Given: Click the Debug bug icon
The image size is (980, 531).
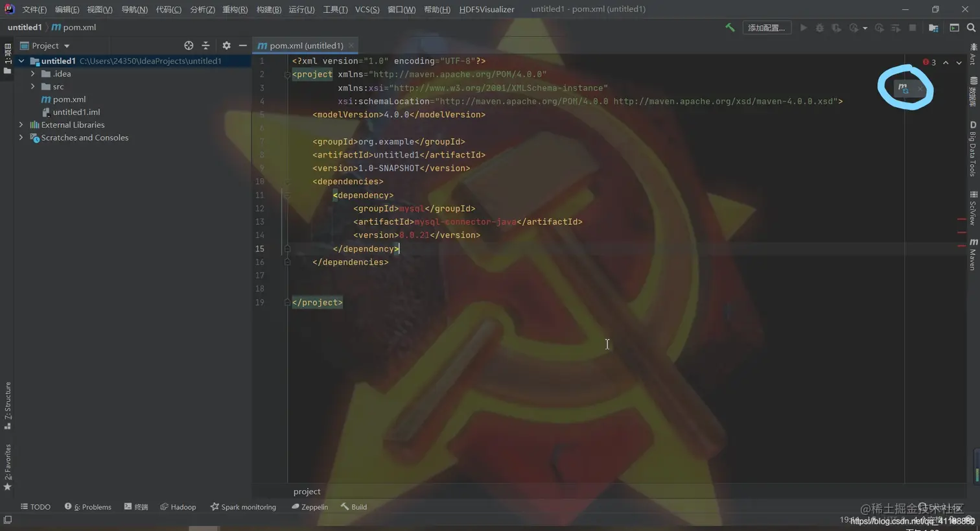Looking at the screenshot, I should pyautogui.click(x=819, y=28).
